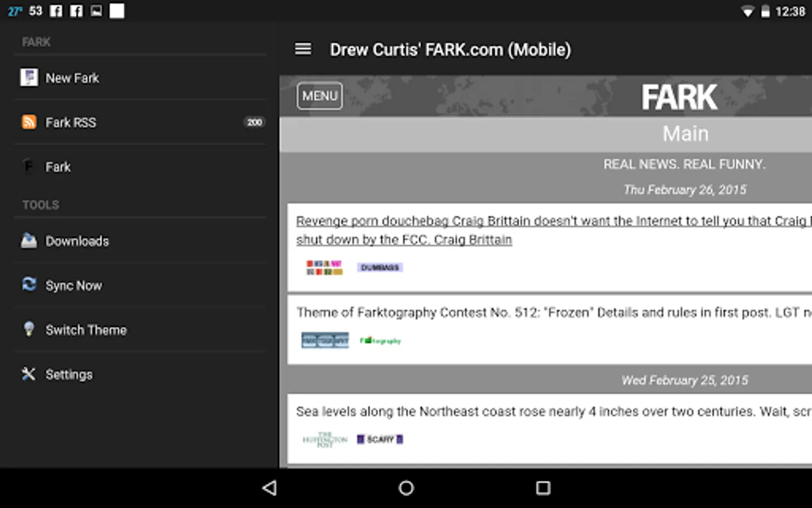Click the DUMBASS tag badge
The width and height of the screenshot is (812, 508).
[x=380, y=268]
